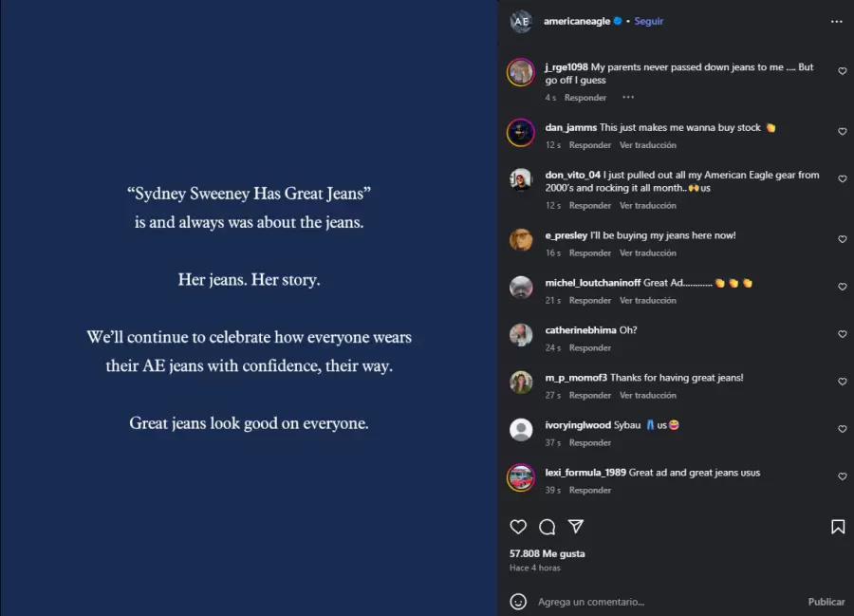Open more options on j_rge1098's comment
Viewport: 854px width, 616px height.
[x=628, y=98]
